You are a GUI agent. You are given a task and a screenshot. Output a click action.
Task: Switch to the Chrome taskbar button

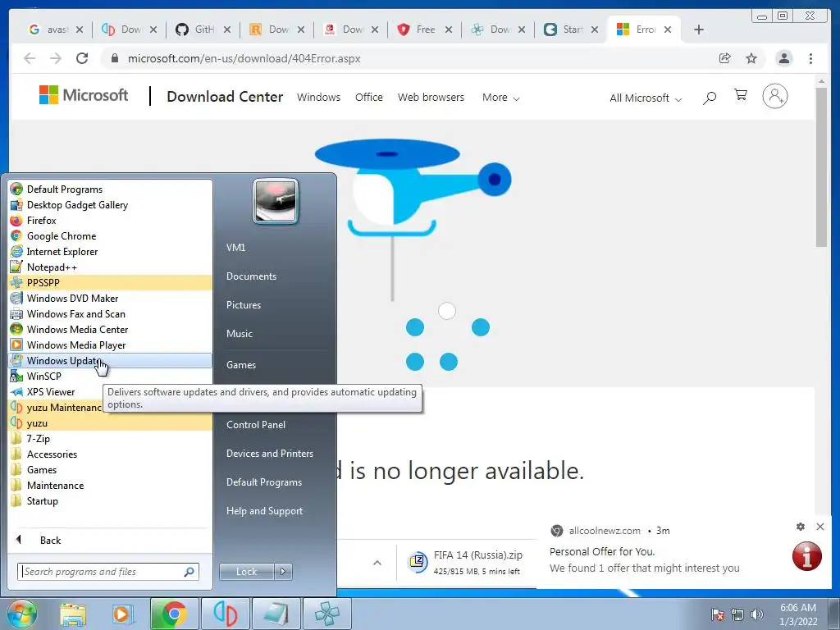click(174, 614)
